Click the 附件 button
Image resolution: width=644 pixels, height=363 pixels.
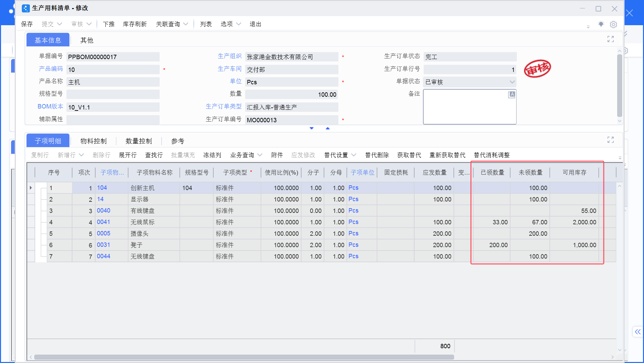(x=277, y=155)
